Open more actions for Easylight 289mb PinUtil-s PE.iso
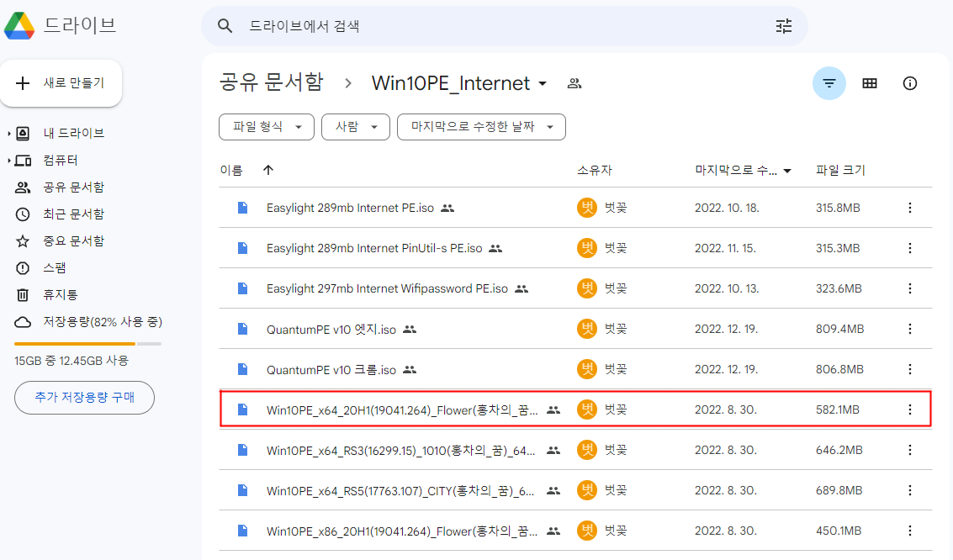Image resolution: width=953 pixels, height=560 pixels. point(910,248)
